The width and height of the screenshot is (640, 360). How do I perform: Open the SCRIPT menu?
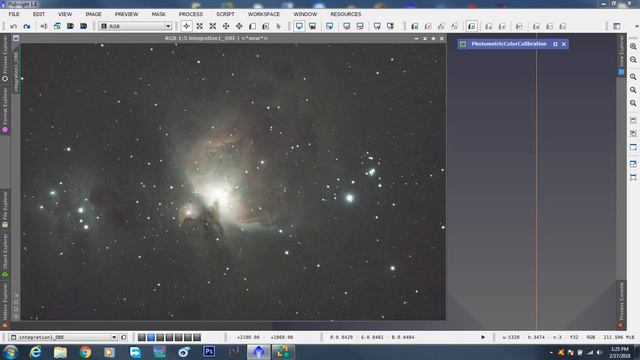click(x=225, y=14)
